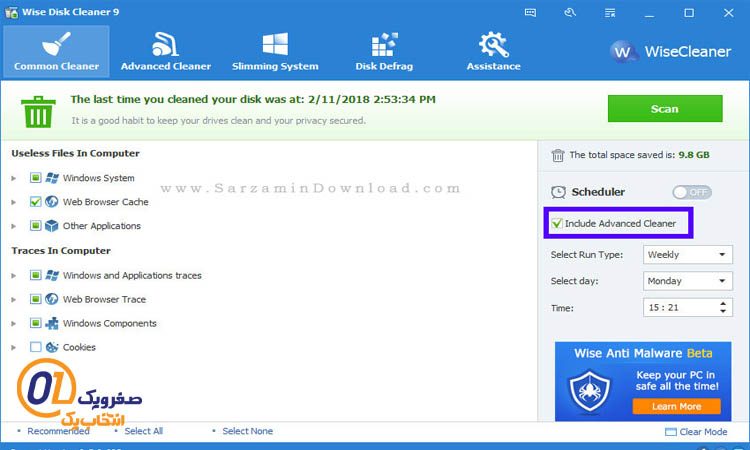Toggle the Windows System checkbox

click(35, 178)
